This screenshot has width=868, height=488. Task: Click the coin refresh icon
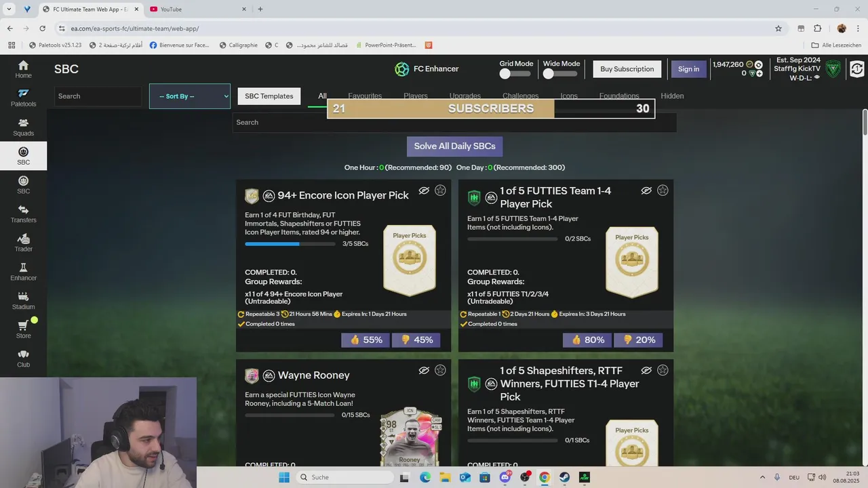(x=758, y=64)
